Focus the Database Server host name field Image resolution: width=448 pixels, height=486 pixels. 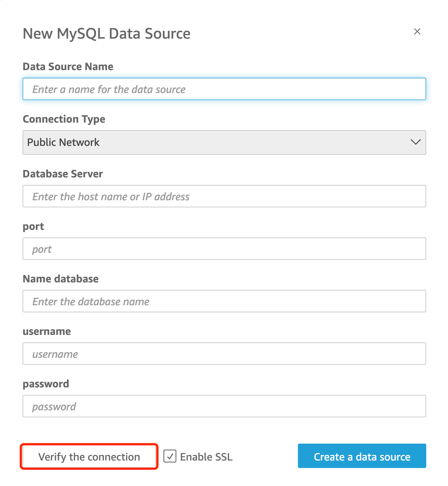click(224, 196)
